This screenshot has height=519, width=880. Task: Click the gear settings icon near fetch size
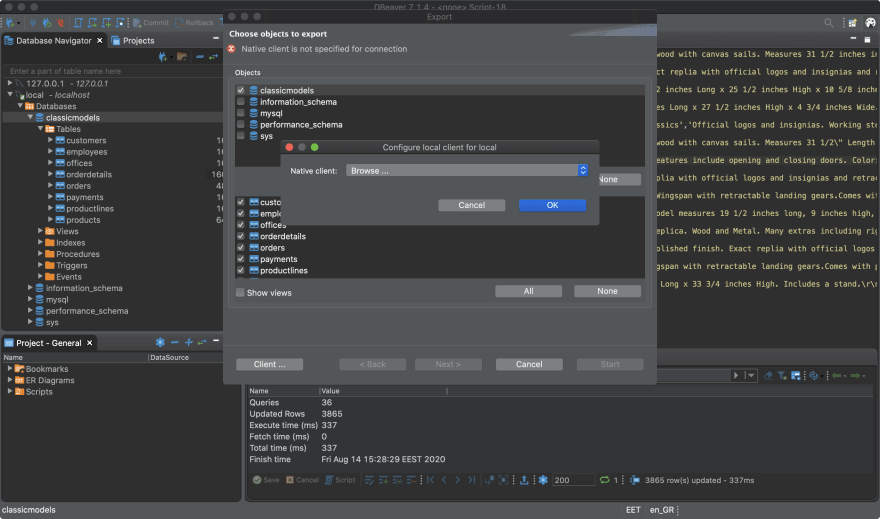[543, 480]
